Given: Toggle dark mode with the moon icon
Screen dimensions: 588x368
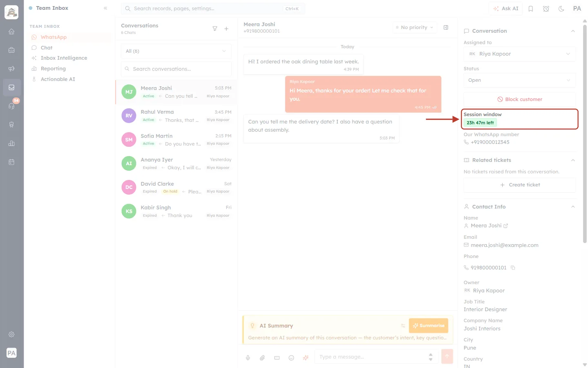Looking at the screenshot, I should 561,9.
